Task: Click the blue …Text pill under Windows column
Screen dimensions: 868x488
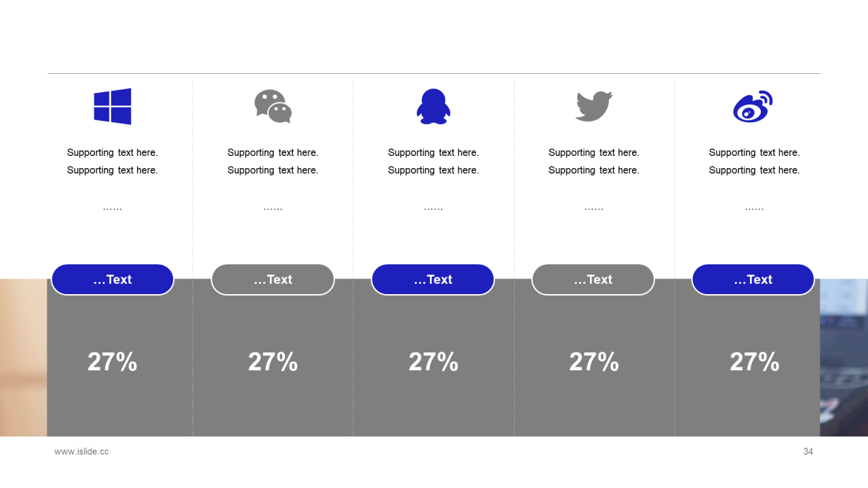Action: tap(113, 279)
